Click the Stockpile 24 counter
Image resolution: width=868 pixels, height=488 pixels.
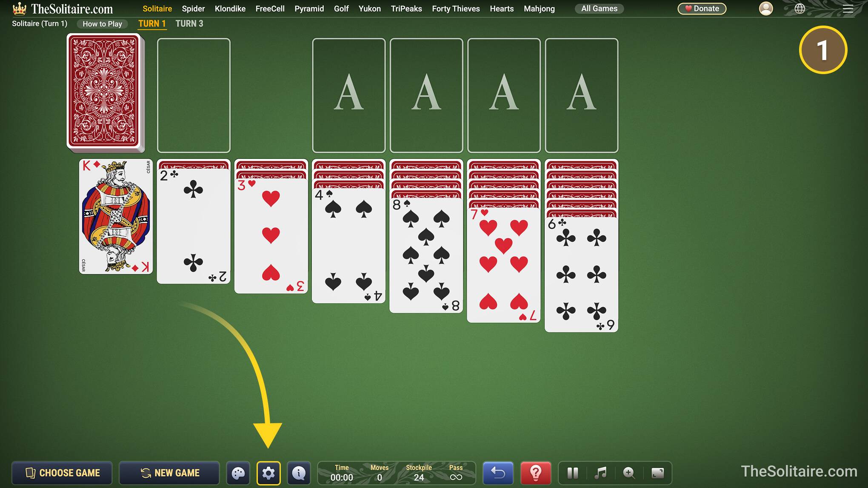click(419, 473)
